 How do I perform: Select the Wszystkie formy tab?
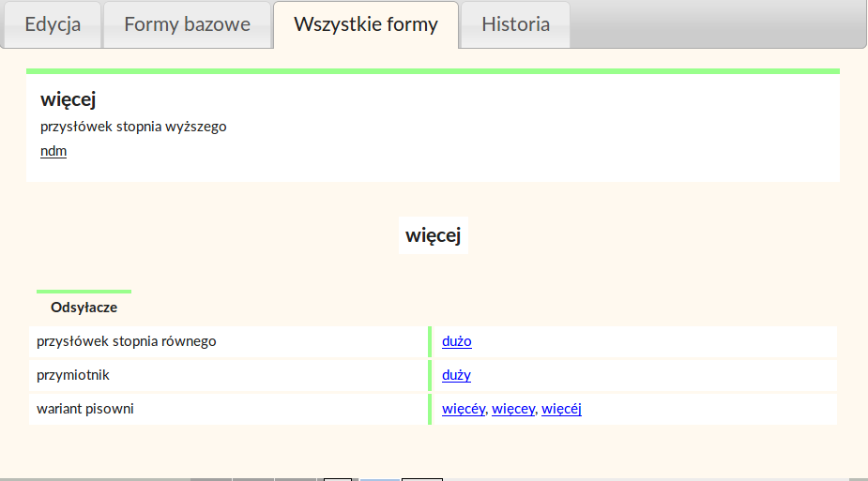tap(366, 24)
